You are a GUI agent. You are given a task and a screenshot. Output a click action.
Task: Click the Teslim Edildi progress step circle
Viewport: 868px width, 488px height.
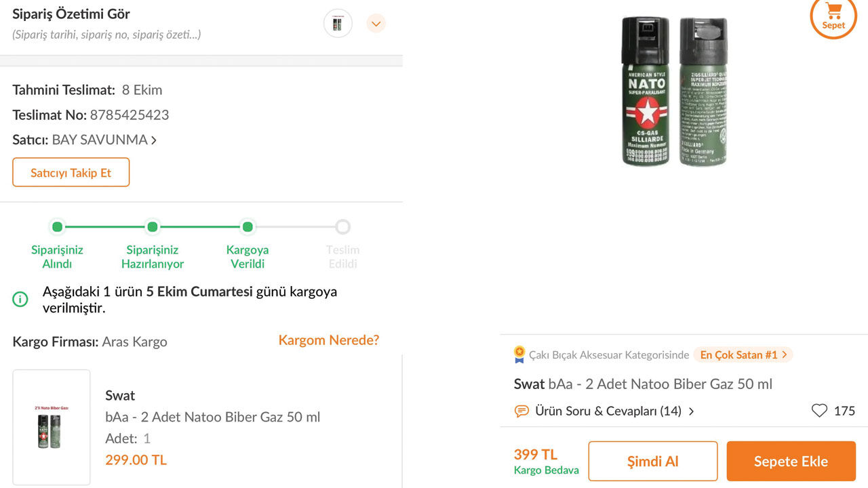(343, 227)
